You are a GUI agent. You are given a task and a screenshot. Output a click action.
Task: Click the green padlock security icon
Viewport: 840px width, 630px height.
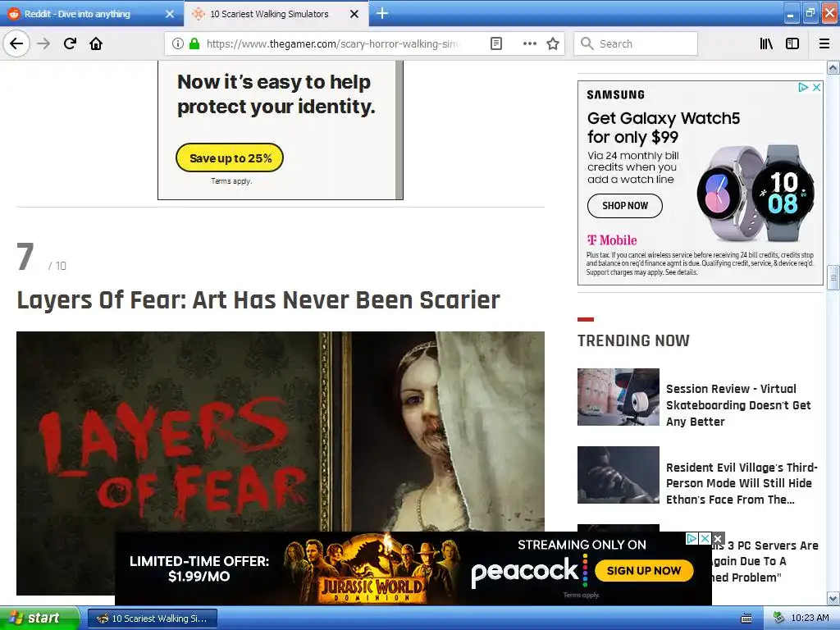[x=194, y=43]
